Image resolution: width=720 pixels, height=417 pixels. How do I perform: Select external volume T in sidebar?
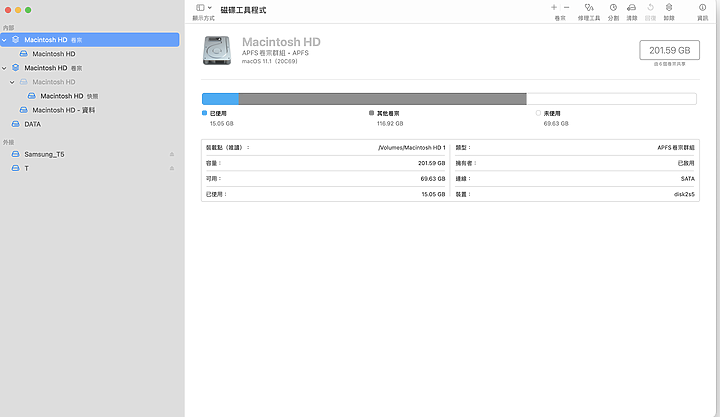(x=26, y=168)
